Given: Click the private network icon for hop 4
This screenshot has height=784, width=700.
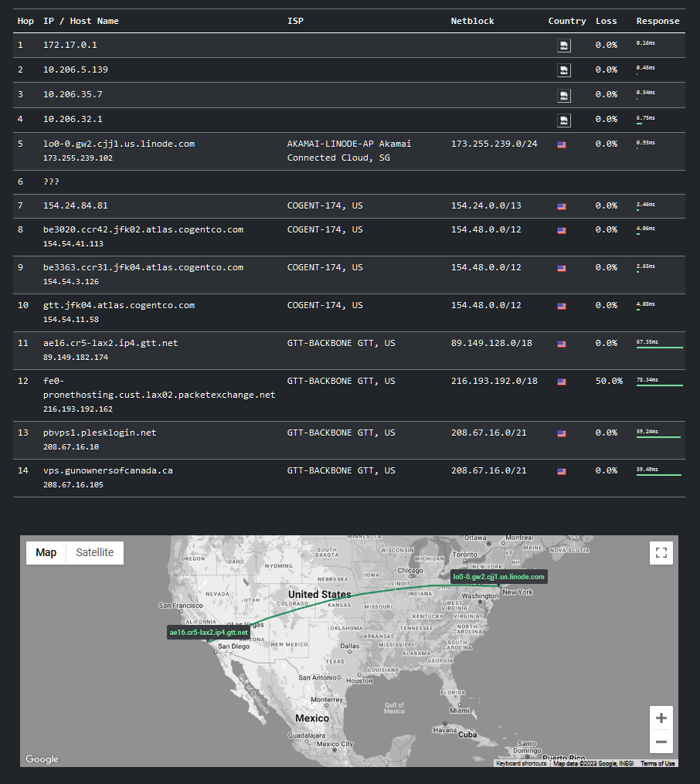Looking at the screenshot, I should click(564, 120).
